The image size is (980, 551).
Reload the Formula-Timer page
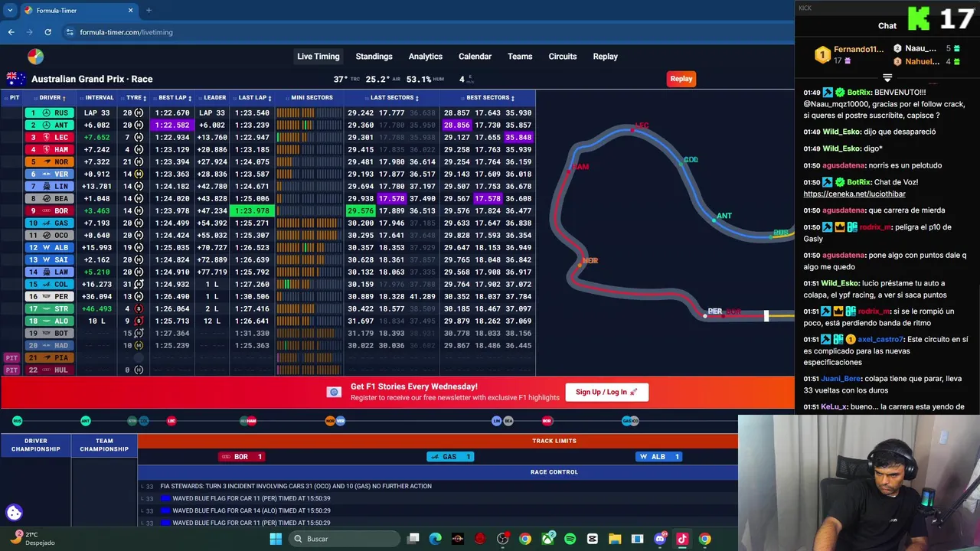pyautogui.click(x=47, y=32)
